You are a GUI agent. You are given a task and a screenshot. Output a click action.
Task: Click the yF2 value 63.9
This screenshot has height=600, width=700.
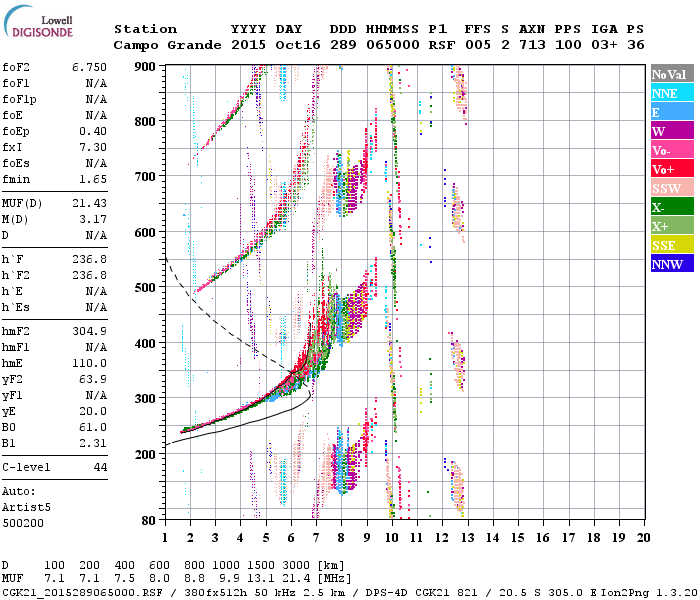[x=93, y=380]
